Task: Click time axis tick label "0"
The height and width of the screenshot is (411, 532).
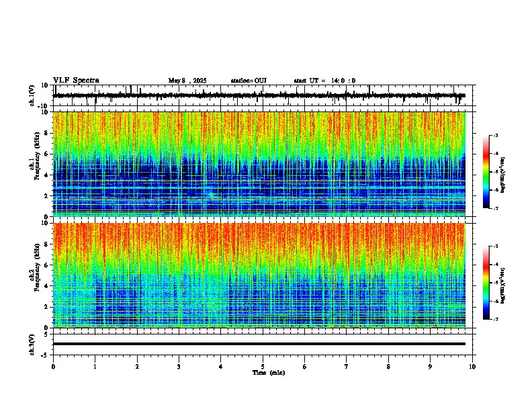Action: (x=53, y=367)
